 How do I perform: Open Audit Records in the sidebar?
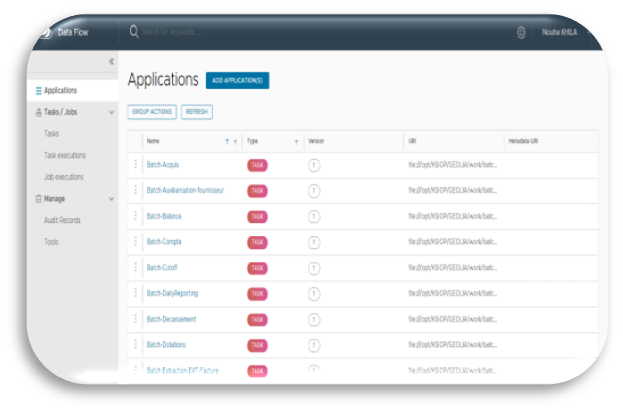tap(62, 220)
